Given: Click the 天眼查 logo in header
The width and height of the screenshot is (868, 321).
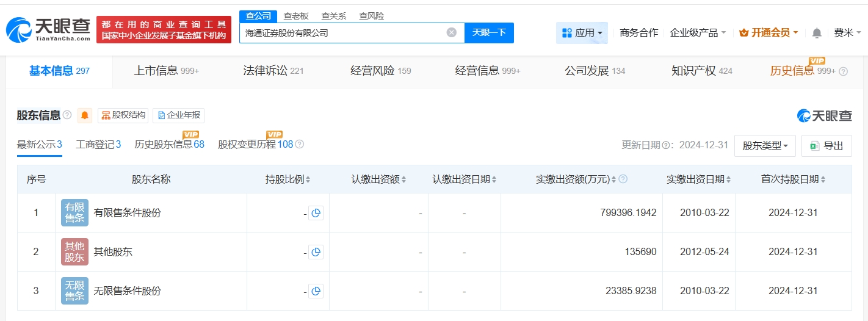Looking at the screenshot, I should pyautogui.click(x=48, y=29).
